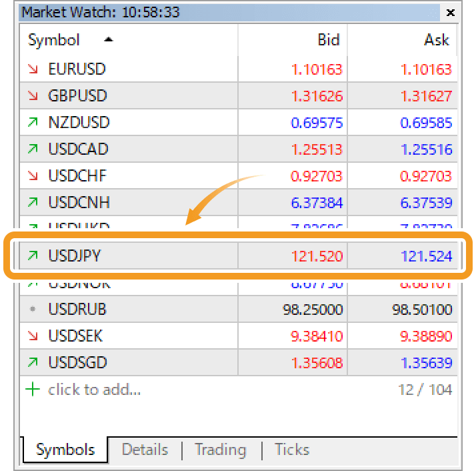This screenshot has height=471, width=476.
Task: Select the USDJPY symbol name
Action: click(75, 256)
